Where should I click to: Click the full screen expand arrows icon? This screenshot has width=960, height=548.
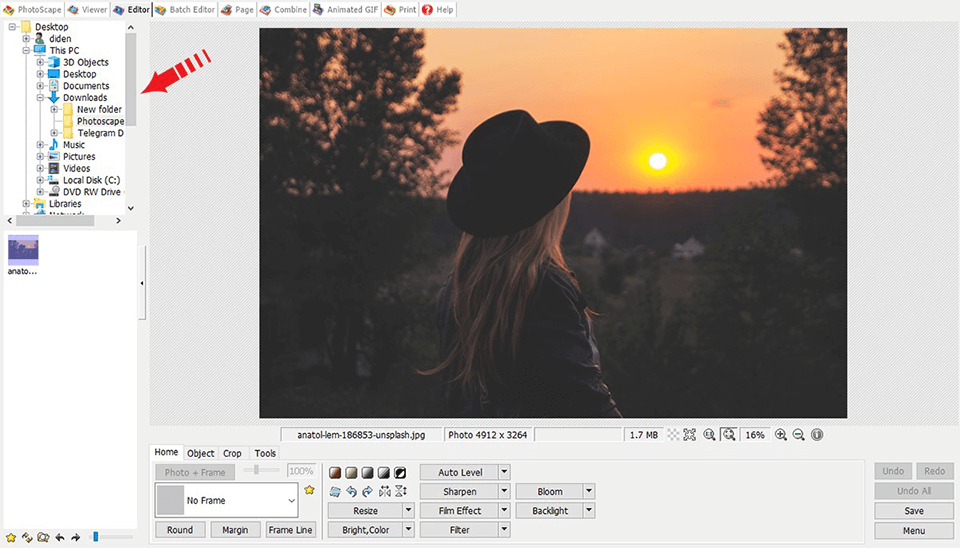tap(690, 435)
